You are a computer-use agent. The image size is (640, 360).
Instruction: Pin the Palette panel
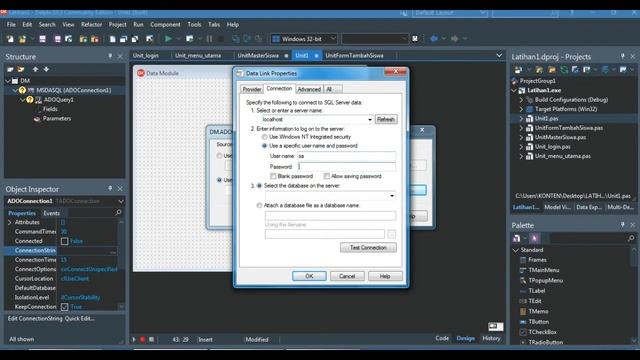tap(622, 225)
